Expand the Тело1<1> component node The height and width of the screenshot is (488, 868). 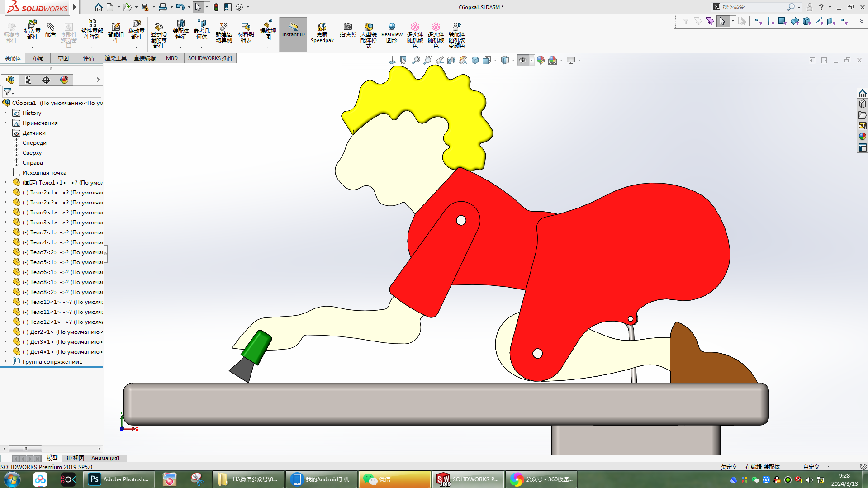point(5,183)
